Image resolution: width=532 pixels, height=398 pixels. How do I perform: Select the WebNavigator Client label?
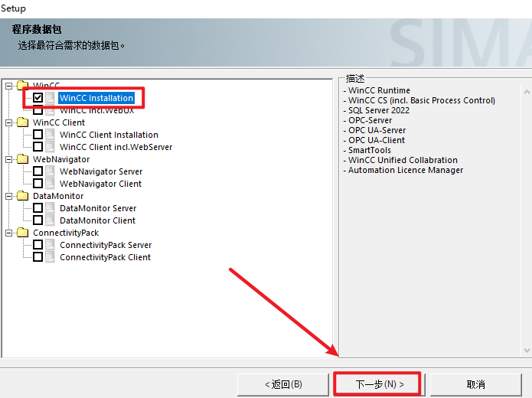click(x=100, y=184)
